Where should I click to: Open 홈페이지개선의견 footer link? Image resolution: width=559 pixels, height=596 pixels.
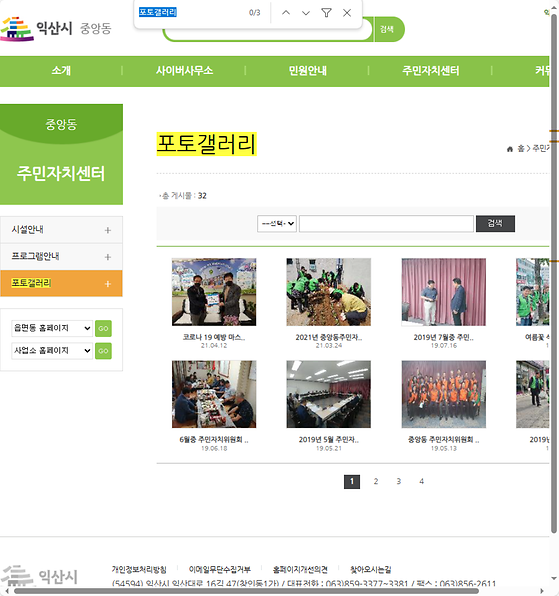tap(300, 569)
